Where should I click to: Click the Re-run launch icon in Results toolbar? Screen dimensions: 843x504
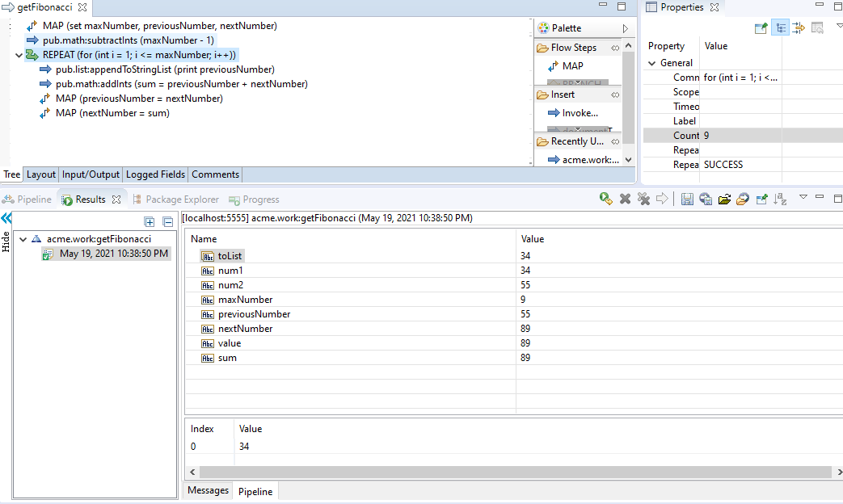pos(606,199)
